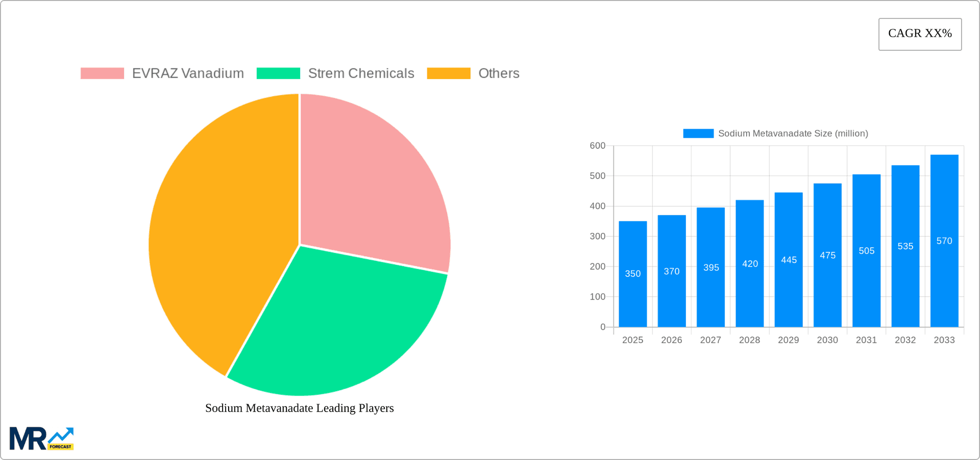This screenshot has width=980, height=460.
Task: Toggle the Others legend entry
Action: pos(498,73)
